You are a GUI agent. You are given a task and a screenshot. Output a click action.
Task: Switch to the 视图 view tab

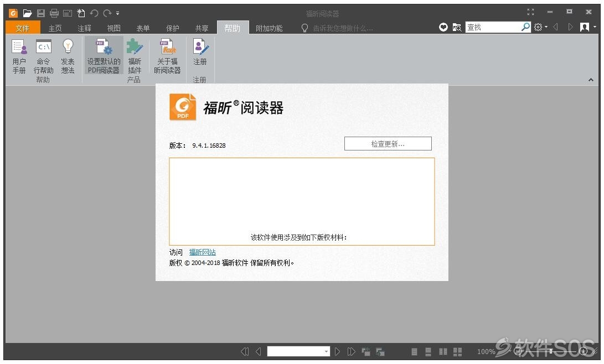pos(113,28)
